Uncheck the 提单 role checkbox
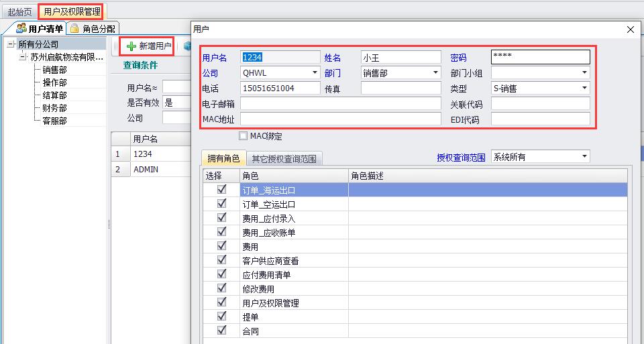Viewport: 644px width, 344px height. click(222, 316)
